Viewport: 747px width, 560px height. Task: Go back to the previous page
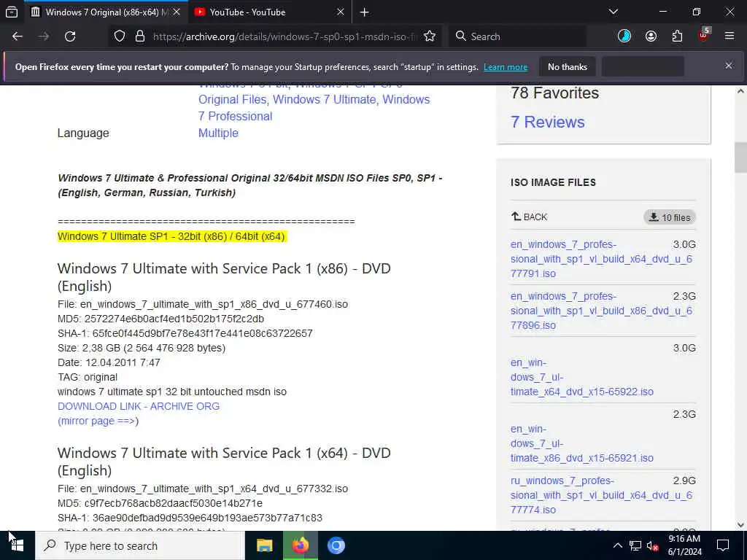tap(18, 36)
